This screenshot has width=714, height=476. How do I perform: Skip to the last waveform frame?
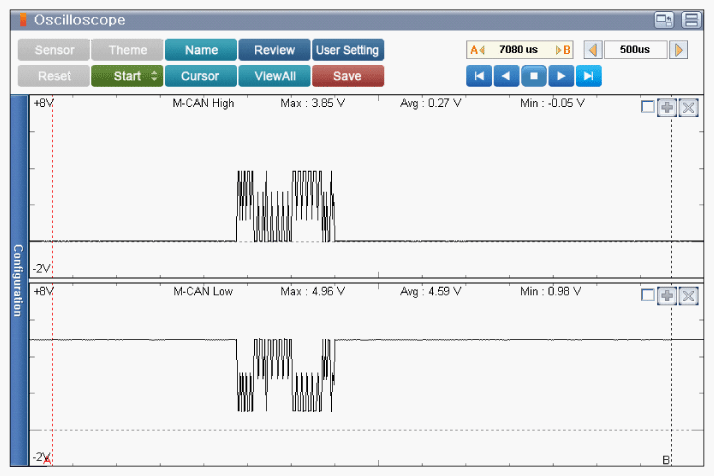pos(589,76)
